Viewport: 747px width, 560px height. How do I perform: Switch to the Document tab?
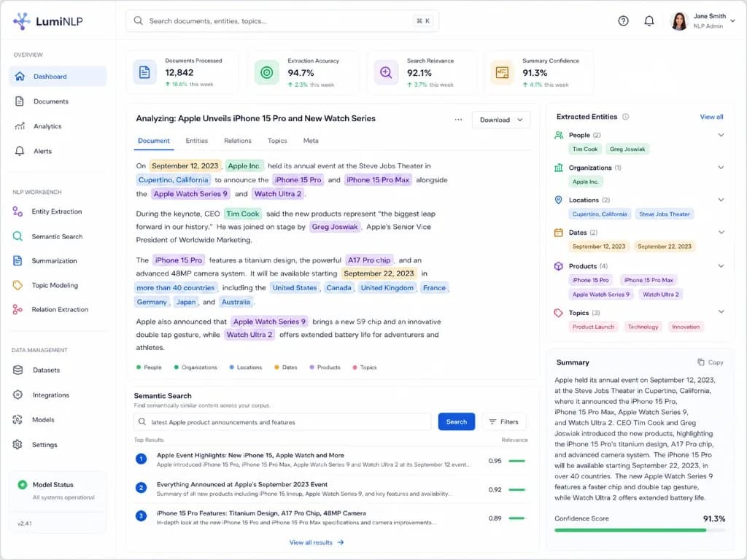coord(153,141)
